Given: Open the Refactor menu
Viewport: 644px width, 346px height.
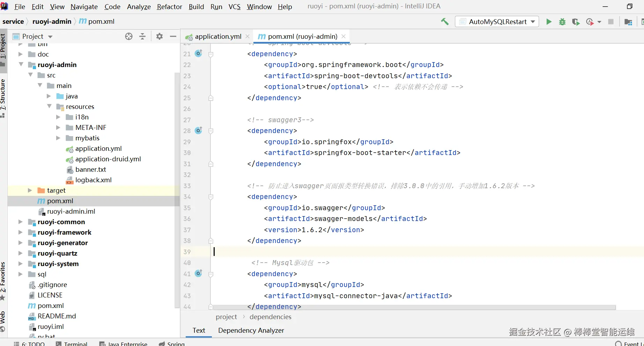Looking at the screenshot, I should tap(170, 7).
